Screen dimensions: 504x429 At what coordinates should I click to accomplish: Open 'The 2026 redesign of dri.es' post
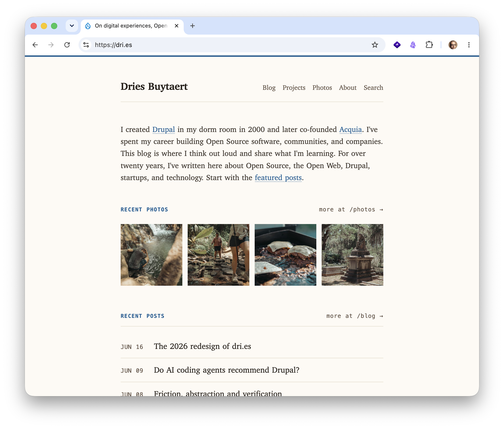(202, 346)
